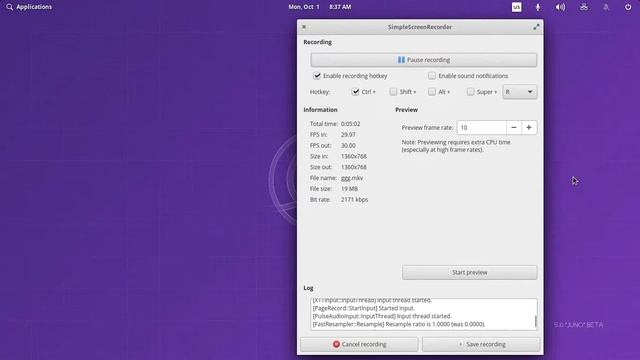Screen dimensions: 640x360
Task: Click the Size in value 1360x768
Action: (353, 156)
